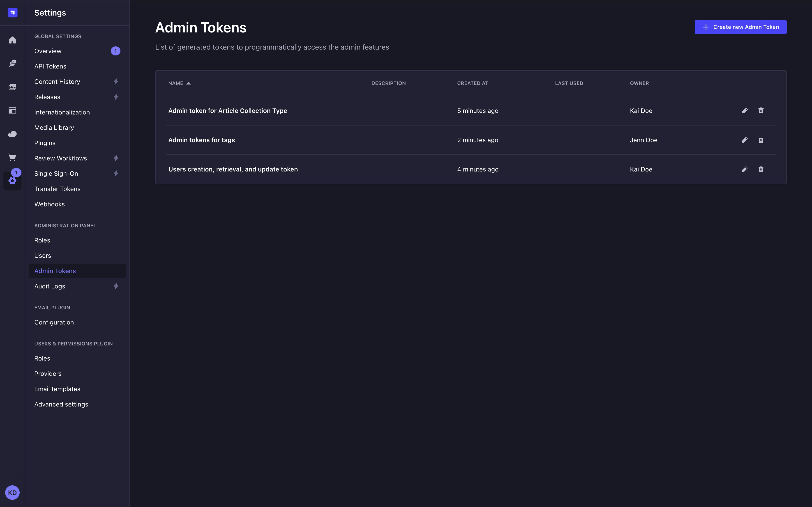Open the Webhooks settings page
812x507 pixels.
pyautogui.click(x=49, y=204)
